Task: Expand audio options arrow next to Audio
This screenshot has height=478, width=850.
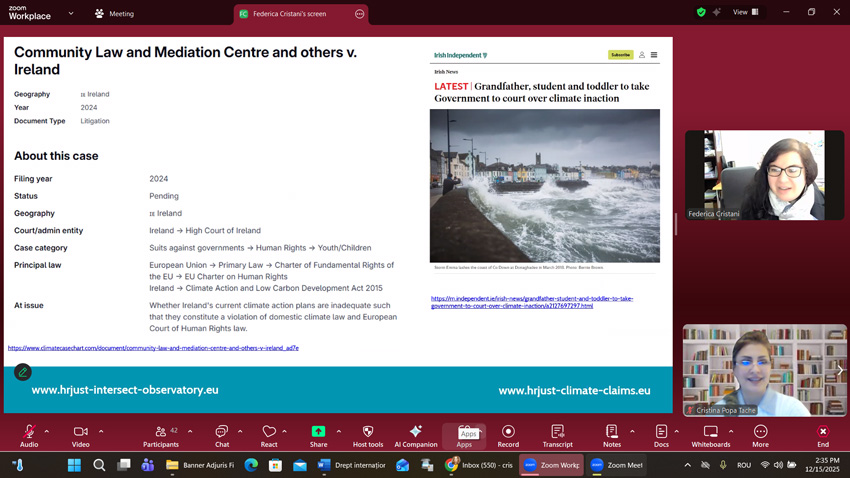Action: click(x=47, y=432)
